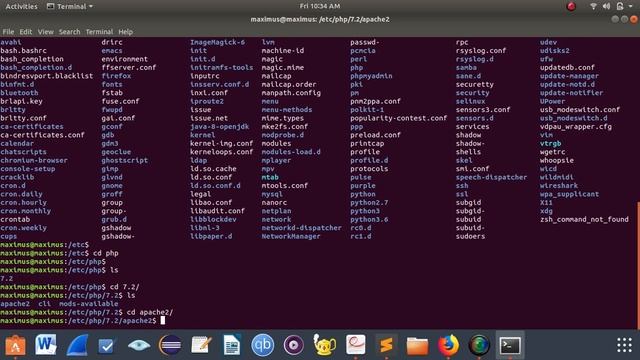Click 'popularity-contest.conf' file name
The image size is (640, 360).
pos(398,118)
